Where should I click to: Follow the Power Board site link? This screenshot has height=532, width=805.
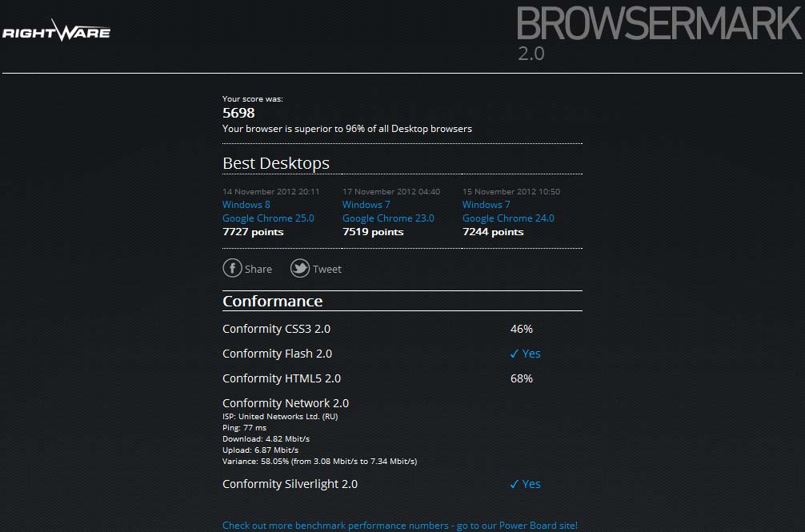coord(399,526)
